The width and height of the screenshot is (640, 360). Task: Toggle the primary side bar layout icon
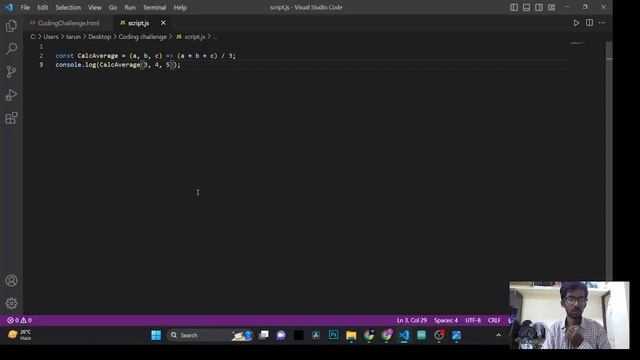coord(514,7)
